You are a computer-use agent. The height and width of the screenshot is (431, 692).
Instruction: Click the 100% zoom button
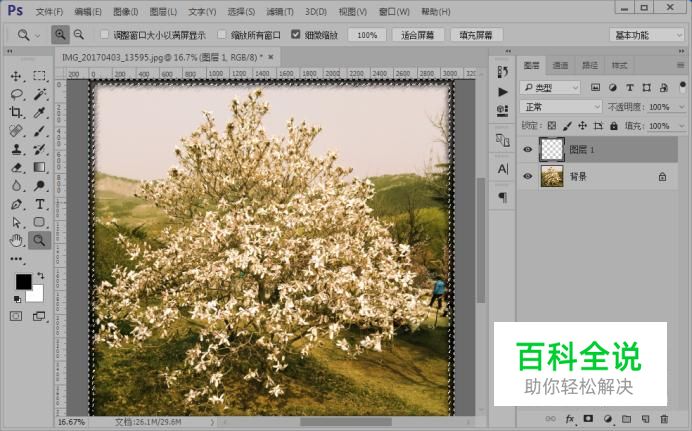pos(367,35)
